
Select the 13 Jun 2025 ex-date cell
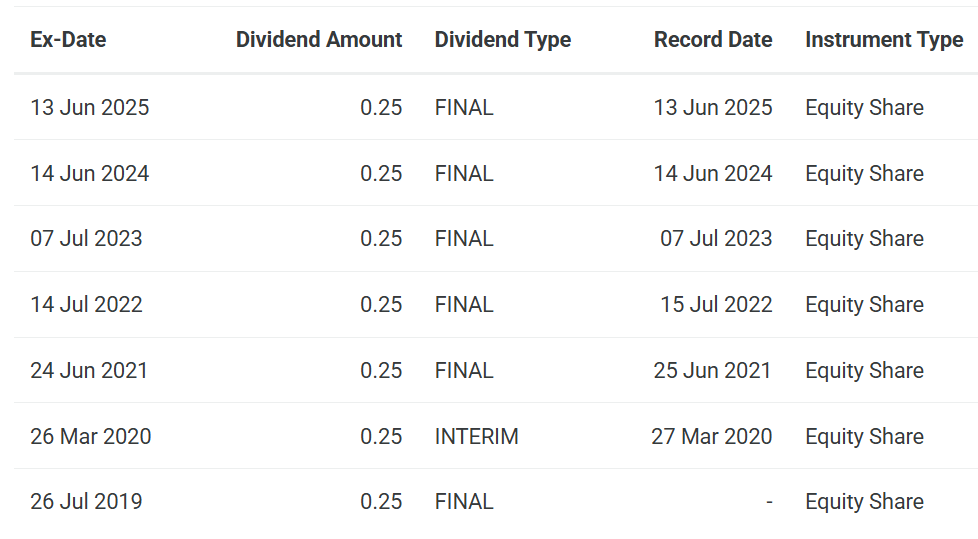point(90,108)
